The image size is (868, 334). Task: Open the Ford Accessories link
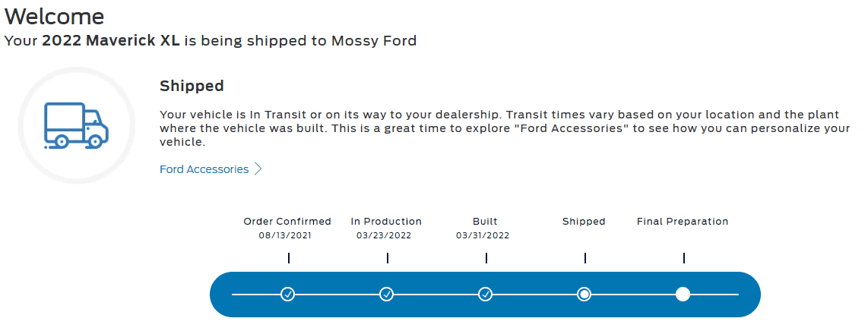[x=204, y=169]
